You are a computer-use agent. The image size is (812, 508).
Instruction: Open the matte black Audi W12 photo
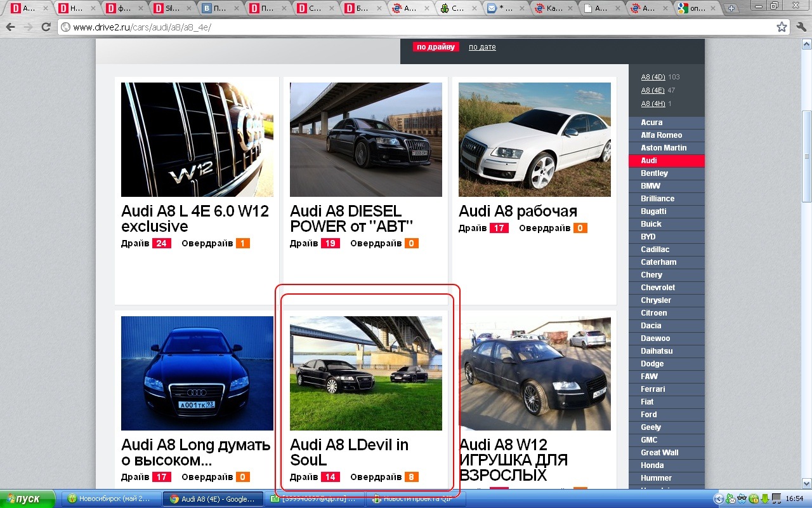(x=535, y=373)
